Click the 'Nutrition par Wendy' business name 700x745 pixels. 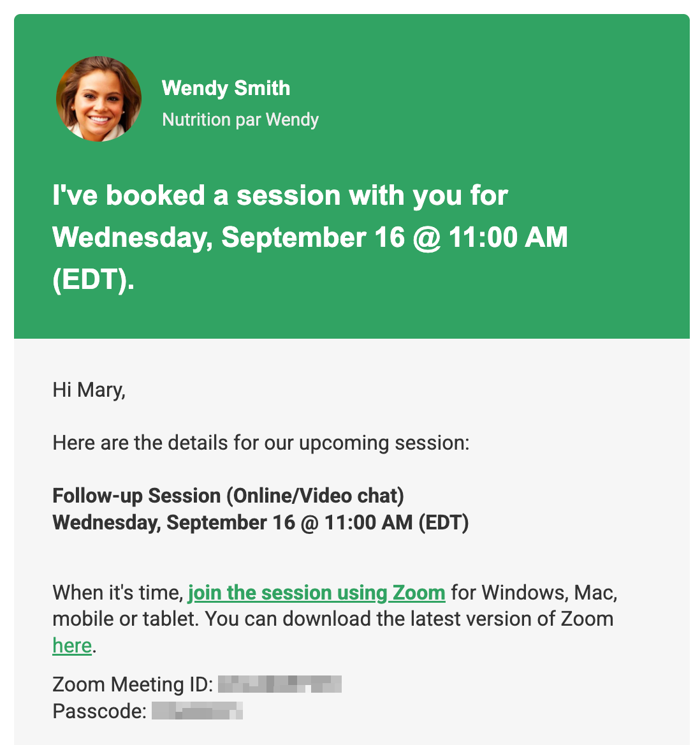click(240, 119)
